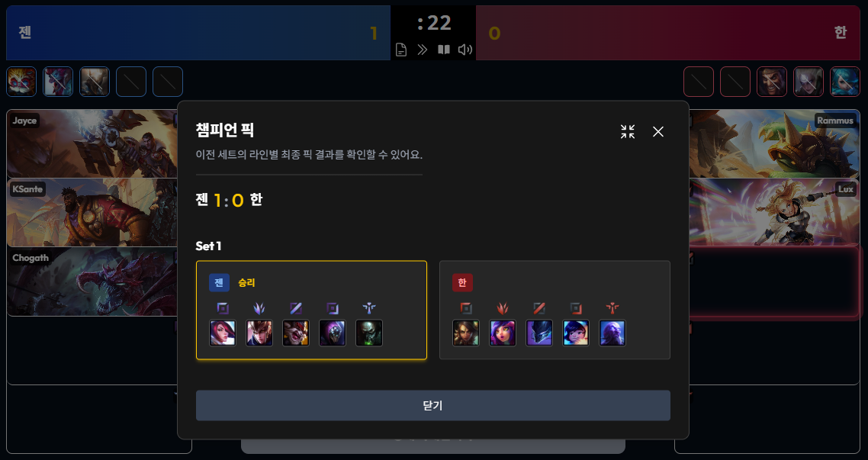Click the double-chevron skip icon
Screen dimensions: 868x460
coord(423,50)
